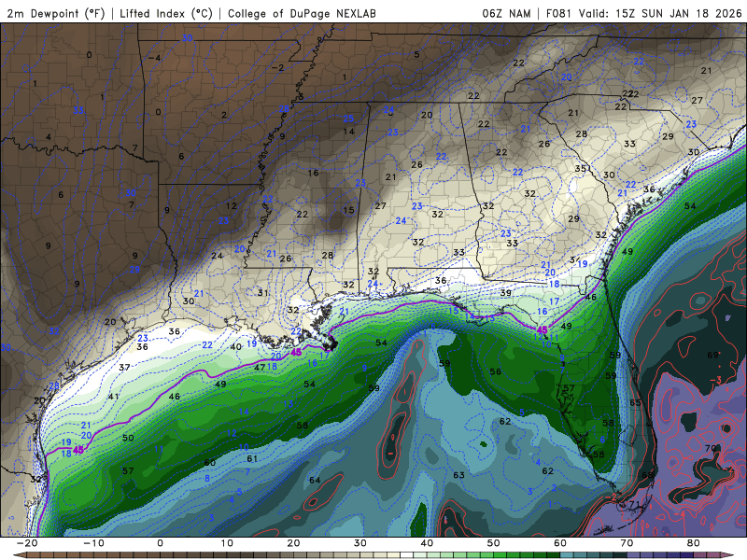Viewport: 747px width, 560px height.
Task: Click the black dewpoint value 60 in the Gulf
Action: [210, 462]
